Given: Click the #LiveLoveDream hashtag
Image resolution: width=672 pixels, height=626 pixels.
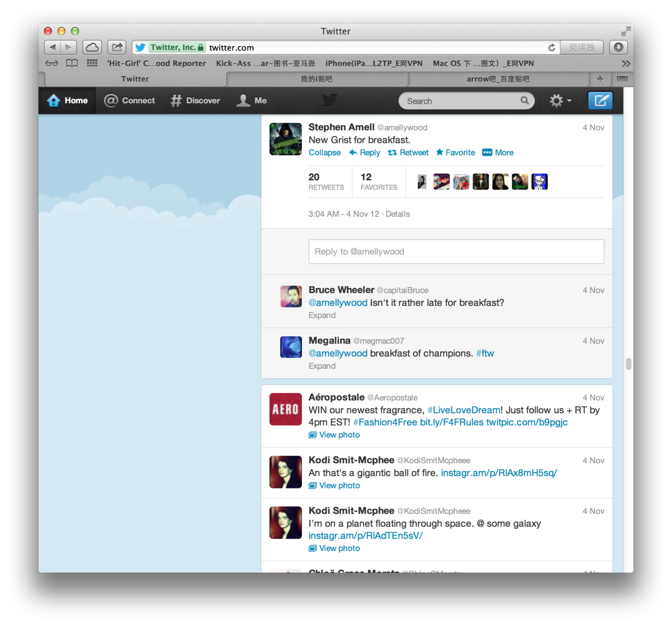Looking at the screenshot, I should coord(464,410).
